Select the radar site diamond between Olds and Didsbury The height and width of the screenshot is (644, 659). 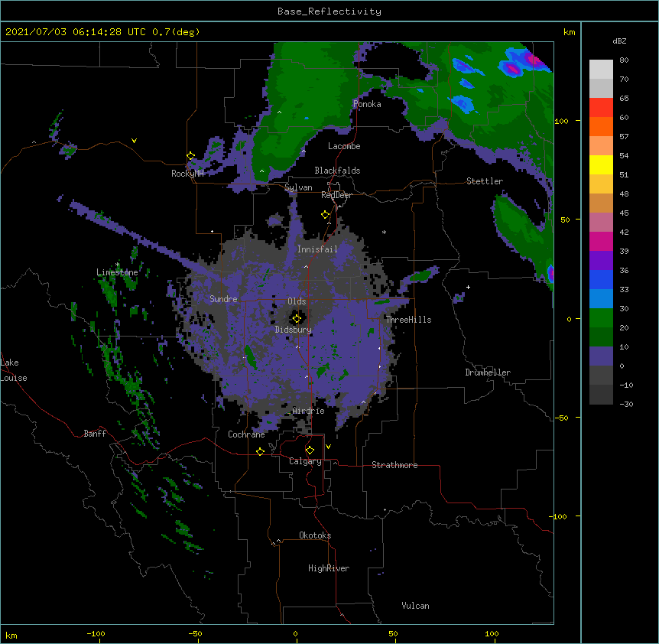tap(297, 318)
